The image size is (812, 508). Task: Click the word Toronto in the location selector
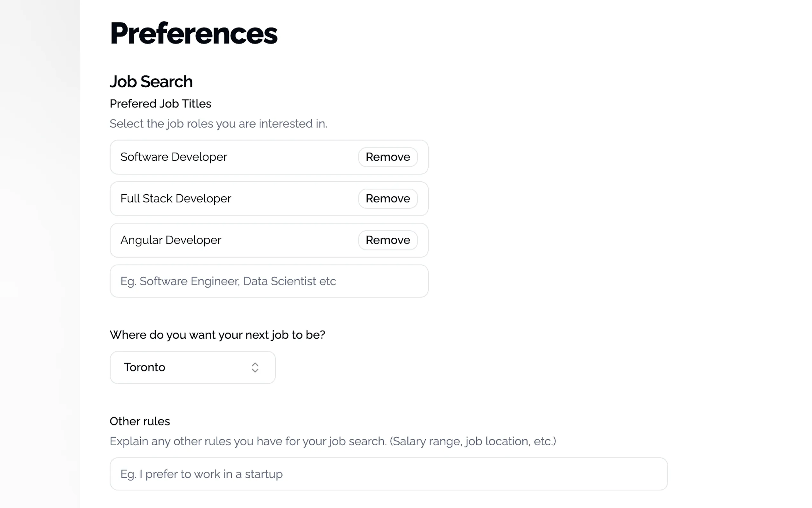[x=144, y=367]
